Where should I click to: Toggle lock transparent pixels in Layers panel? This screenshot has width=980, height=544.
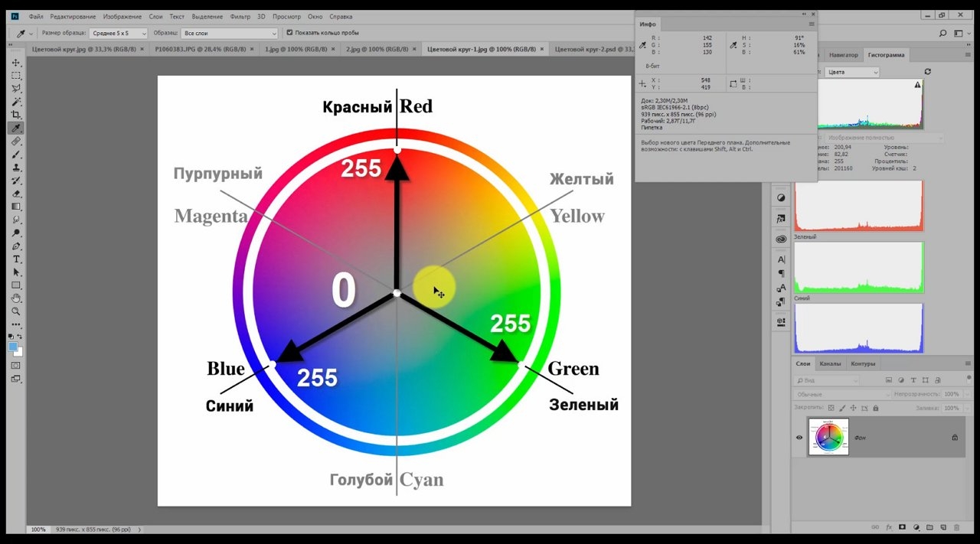click(831, 408)
